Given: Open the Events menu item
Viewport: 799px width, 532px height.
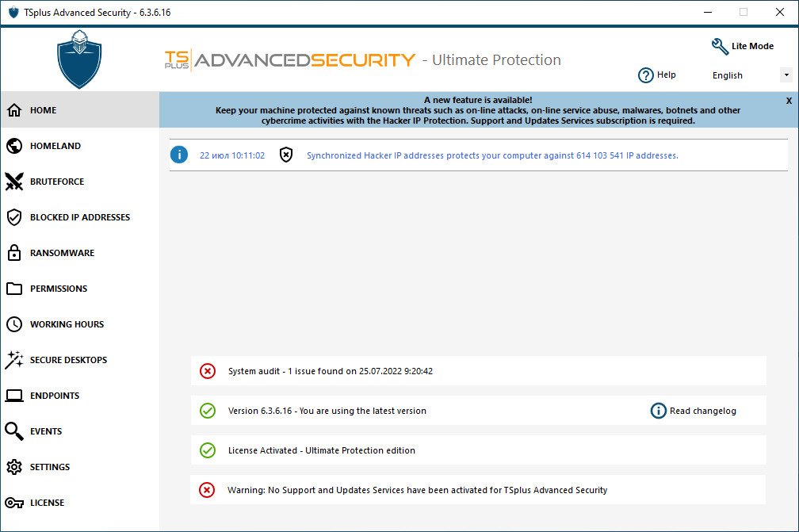Looking at the screenshot, I should 46,431.
